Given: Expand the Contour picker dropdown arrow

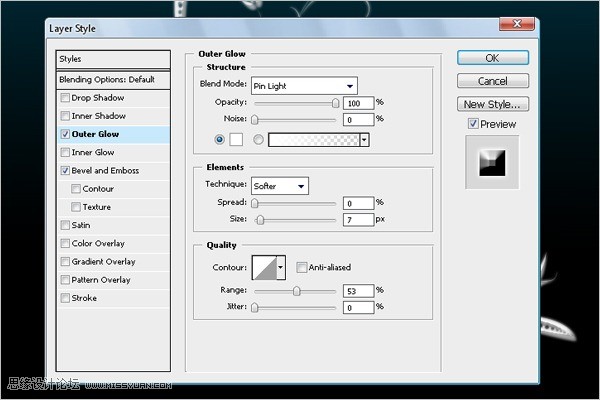Looking at the screenshot, I should click(x=281, y=267).
